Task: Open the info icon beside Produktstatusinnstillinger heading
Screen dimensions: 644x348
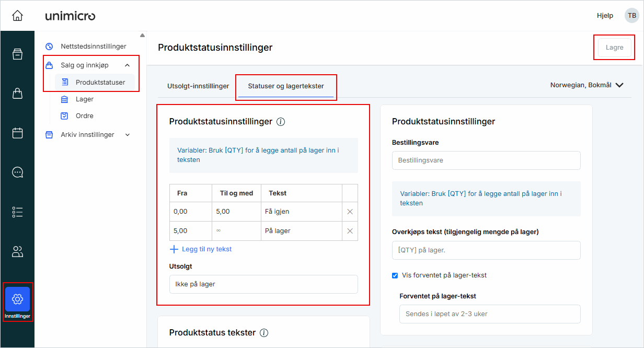Action: 281,122
